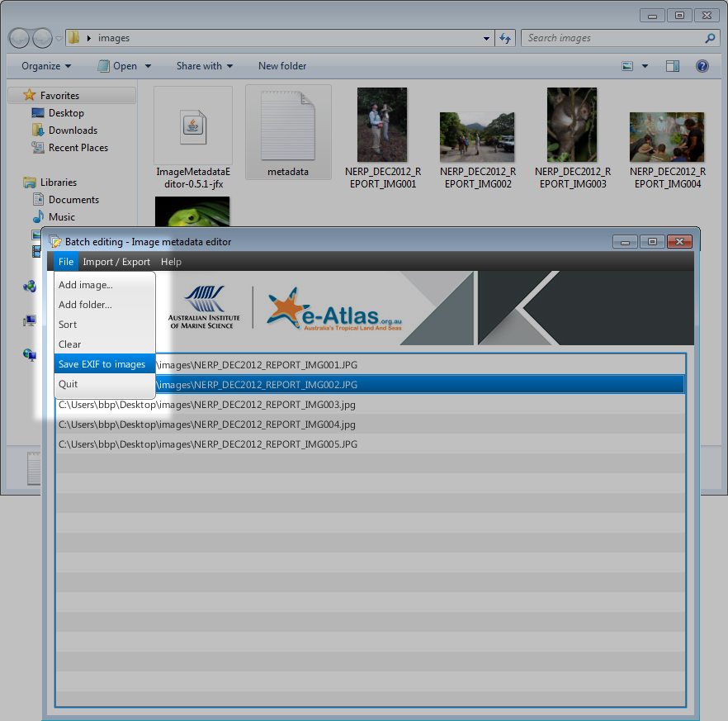
Task: Select Libraries in the navigation pane
Action: click(x=59, y=182)
